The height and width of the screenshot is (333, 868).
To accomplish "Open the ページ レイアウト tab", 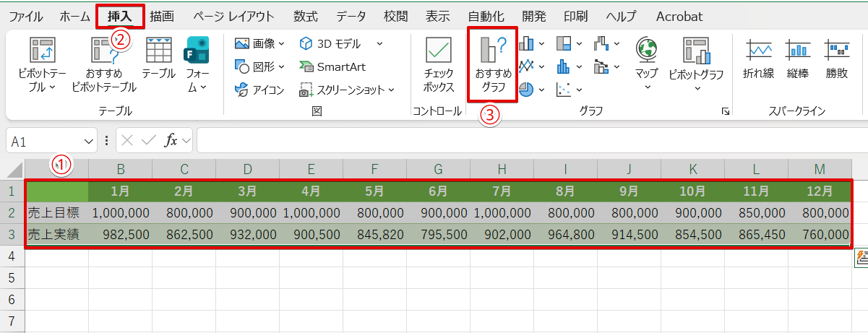I will pos(233,17).
